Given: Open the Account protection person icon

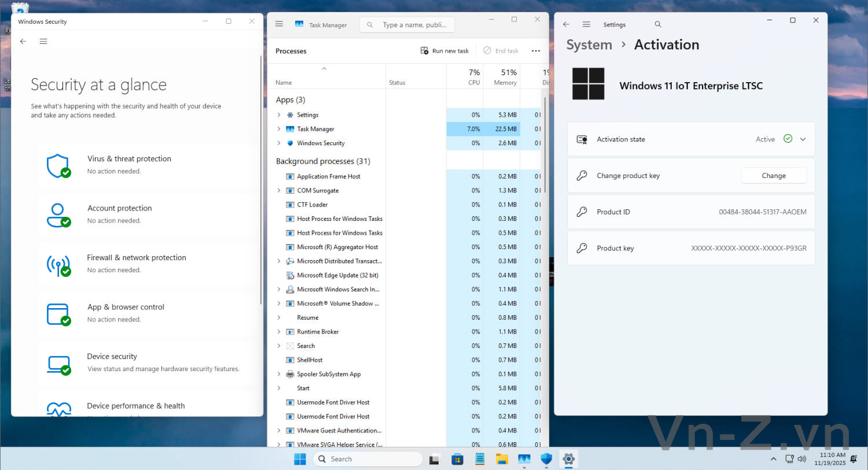Looking at the screenshot, I should tap(58, 215).
